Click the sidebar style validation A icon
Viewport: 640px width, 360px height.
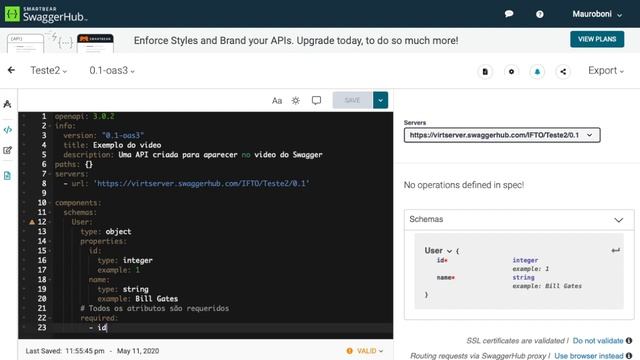tap(7, 104)
